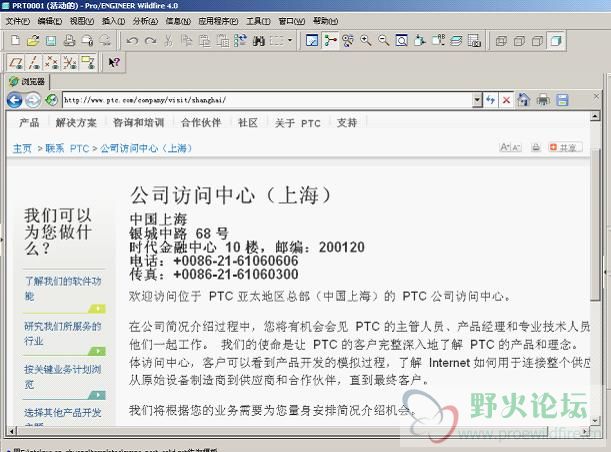
Task: Click the Orient mode icon
Action: (x=348, y=41)
